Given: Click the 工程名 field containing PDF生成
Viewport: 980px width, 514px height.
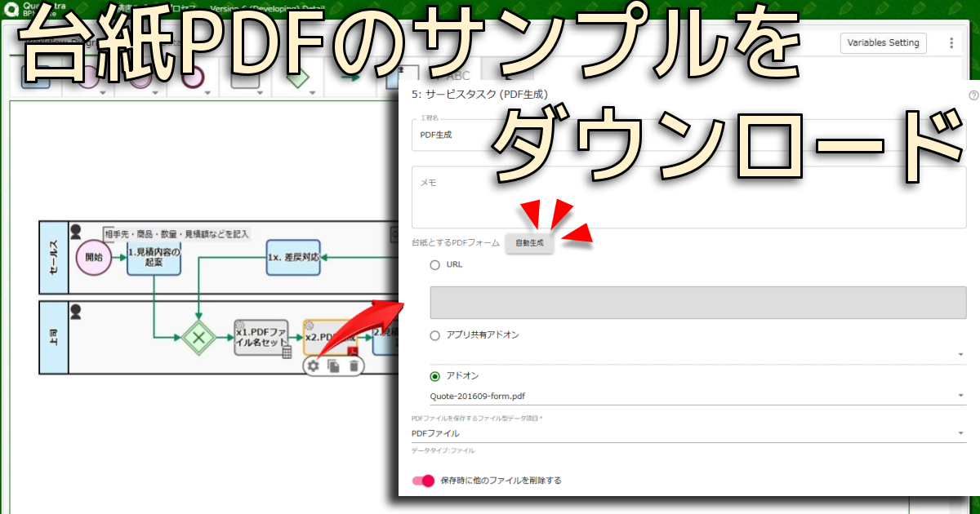Looking at the screenshot, I should pos(689,135).
